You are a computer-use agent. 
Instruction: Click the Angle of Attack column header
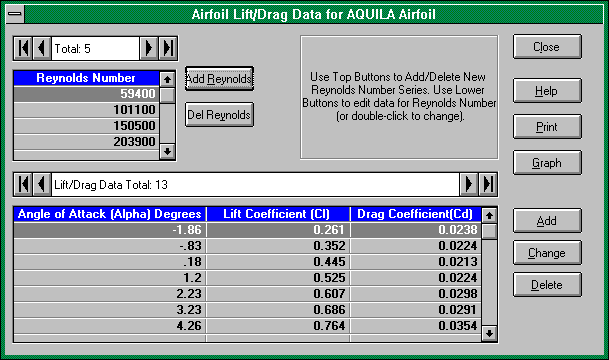pos(110,214)
